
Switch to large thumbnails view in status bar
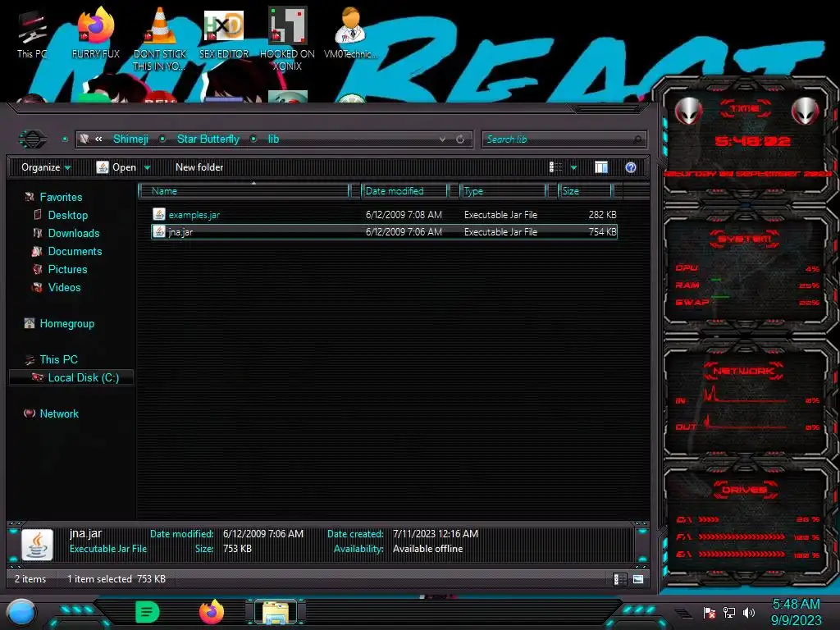click(x=638, y=579)
